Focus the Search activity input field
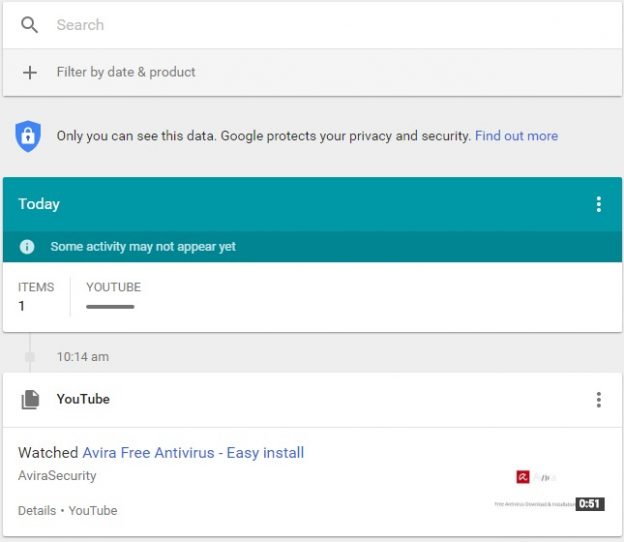This screenshot has width=624, height=542. [x=312, y=25]
